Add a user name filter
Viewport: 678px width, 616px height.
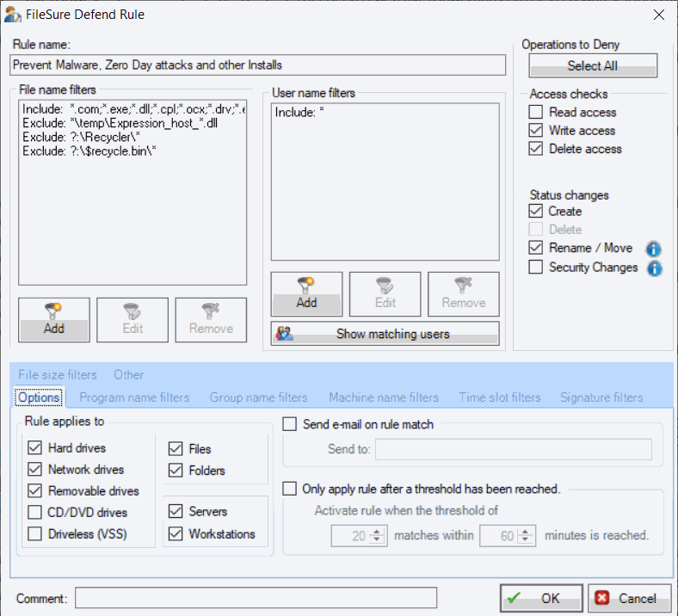pos(306,294)
